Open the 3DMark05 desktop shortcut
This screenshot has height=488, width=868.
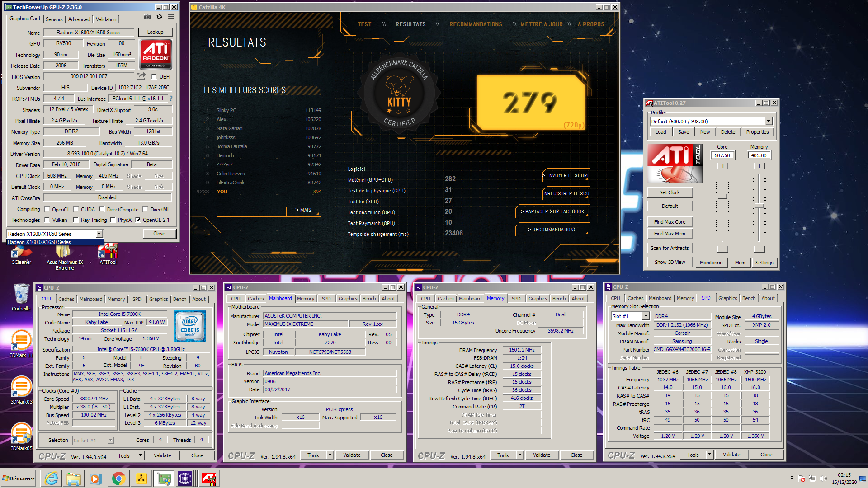click(x=21, y=437)
